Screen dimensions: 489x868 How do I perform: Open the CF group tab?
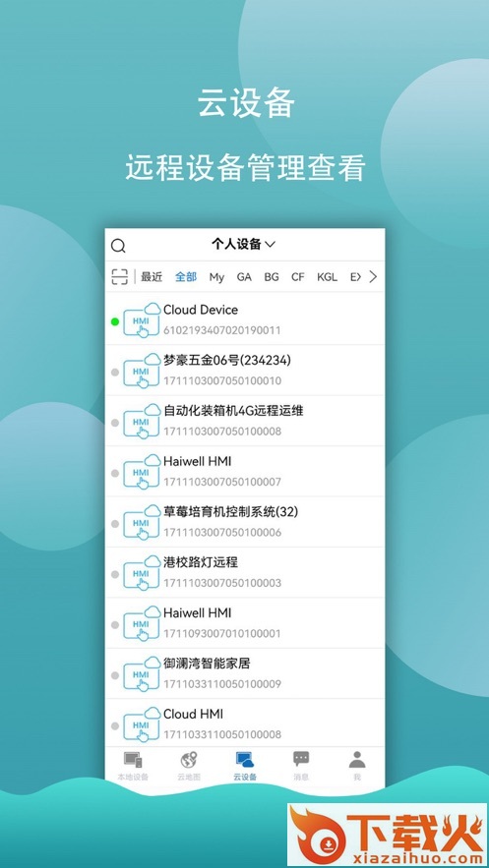298,277
